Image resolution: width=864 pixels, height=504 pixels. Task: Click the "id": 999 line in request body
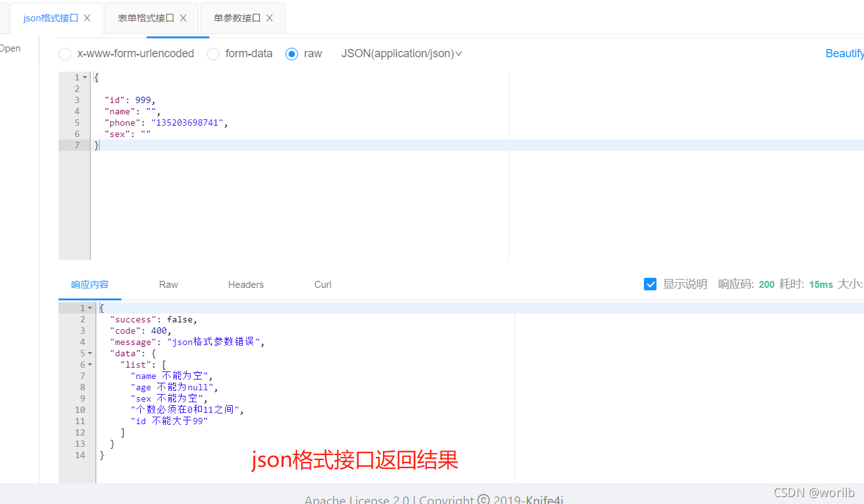click(x=130, y=100)
